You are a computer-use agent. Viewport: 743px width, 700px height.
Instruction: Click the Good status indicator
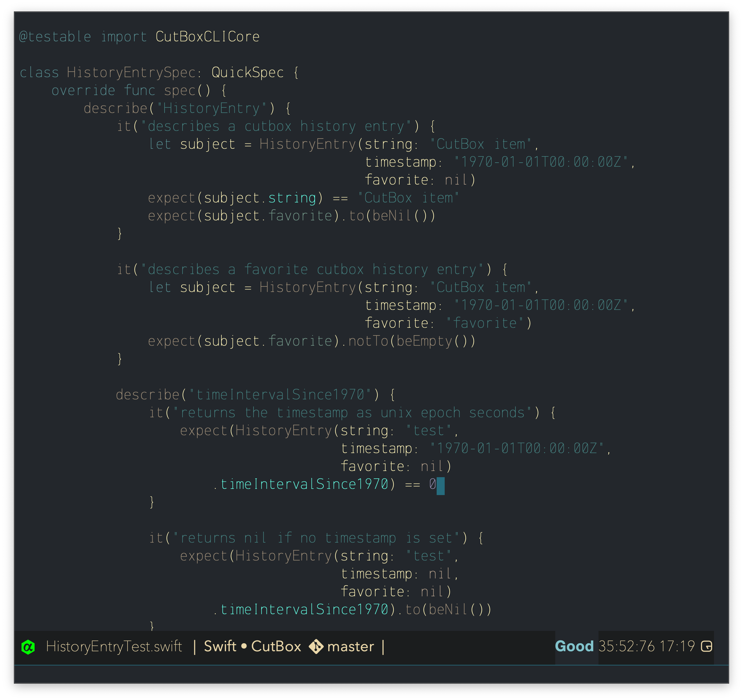pyautogui.click(x=574, y=646)
